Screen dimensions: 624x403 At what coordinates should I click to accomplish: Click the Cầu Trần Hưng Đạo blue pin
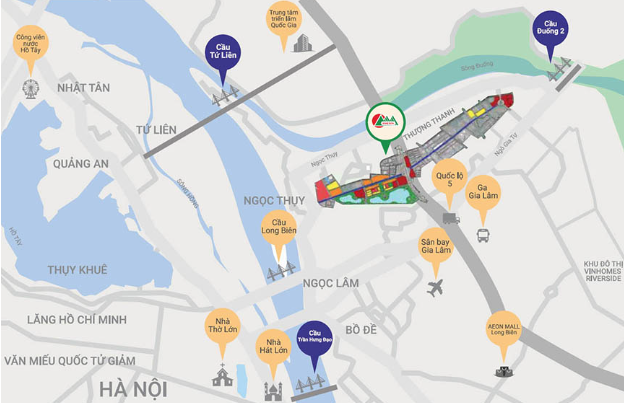315,343
